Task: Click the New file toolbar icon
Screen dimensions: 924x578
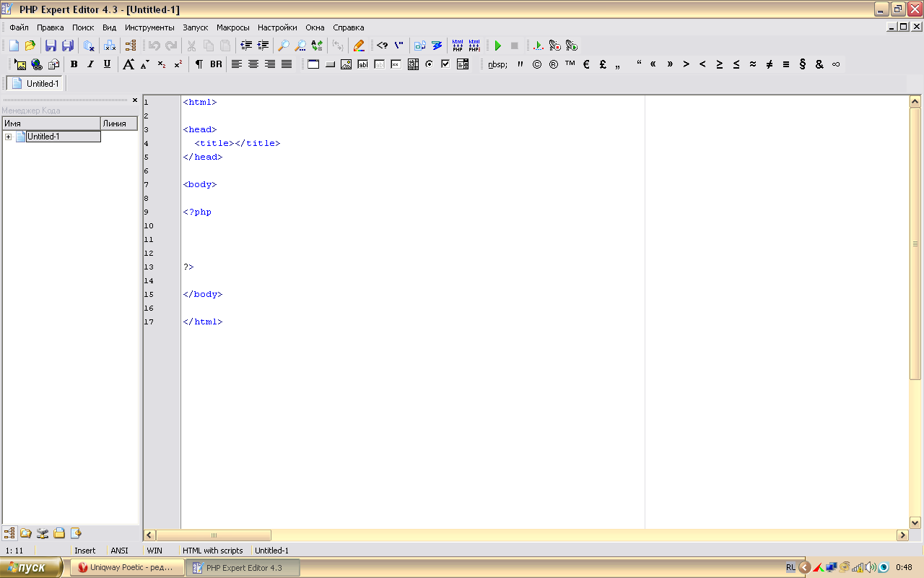Action: tap(14, 46)
